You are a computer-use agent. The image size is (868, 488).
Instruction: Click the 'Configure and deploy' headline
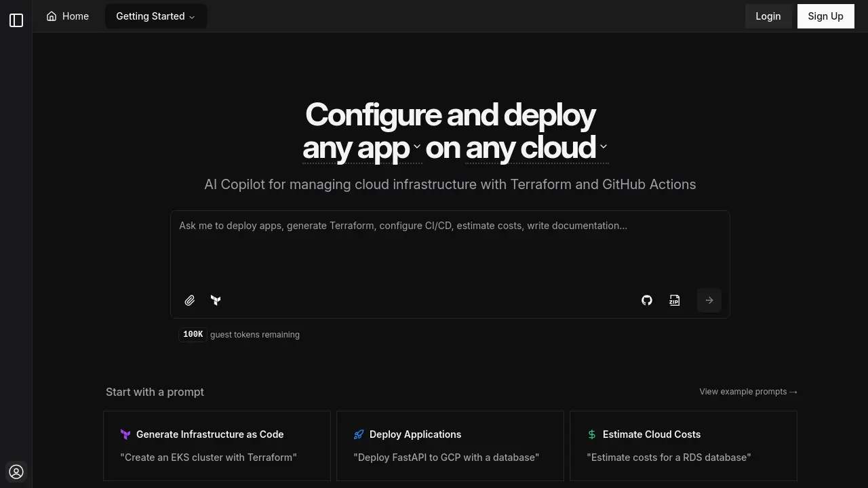tap(450, 115)
